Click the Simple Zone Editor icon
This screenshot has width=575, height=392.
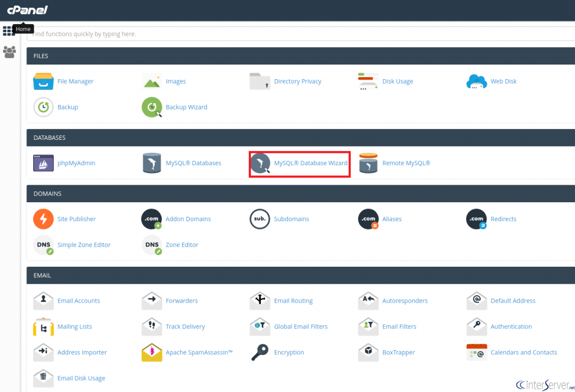43,245
